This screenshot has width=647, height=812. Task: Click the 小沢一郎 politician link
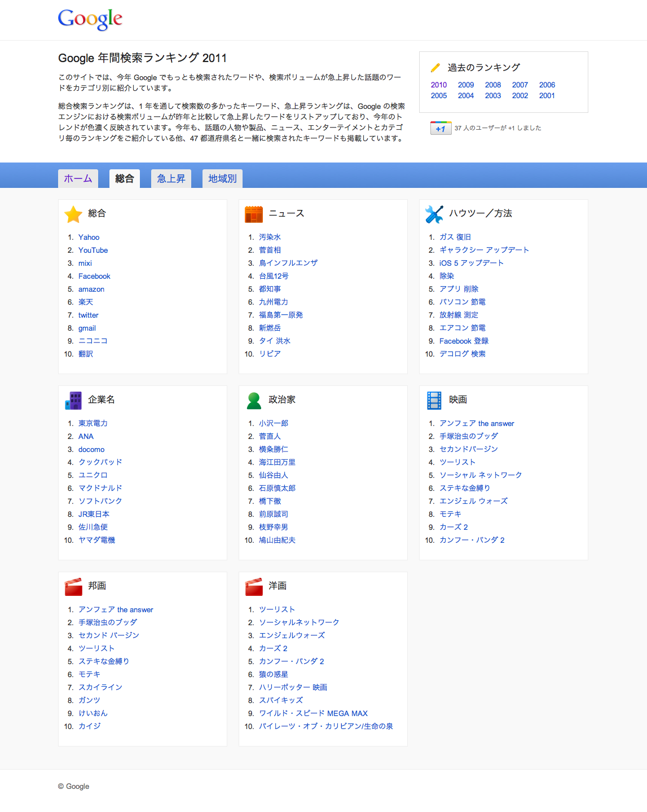pos(274,424)
